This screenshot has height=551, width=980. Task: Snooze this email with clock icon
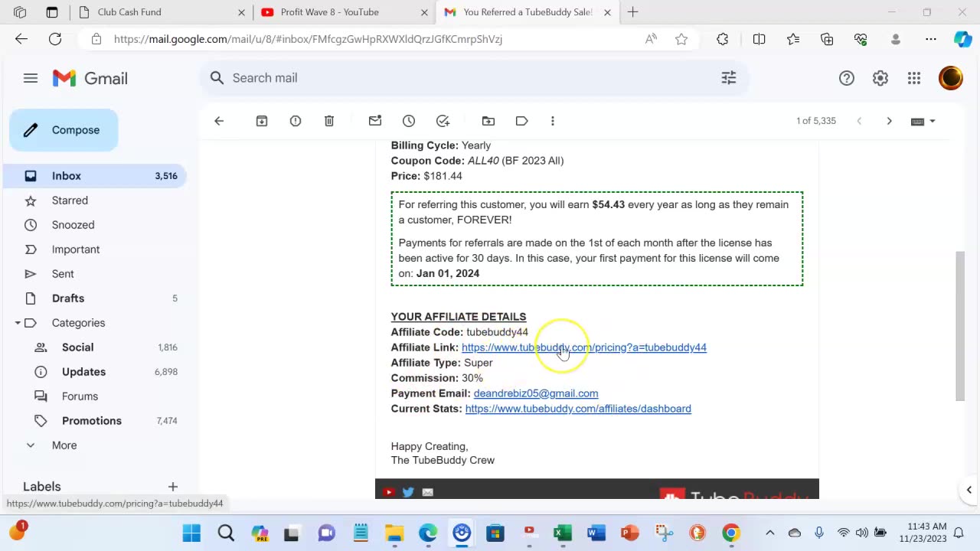pos(409,121)
